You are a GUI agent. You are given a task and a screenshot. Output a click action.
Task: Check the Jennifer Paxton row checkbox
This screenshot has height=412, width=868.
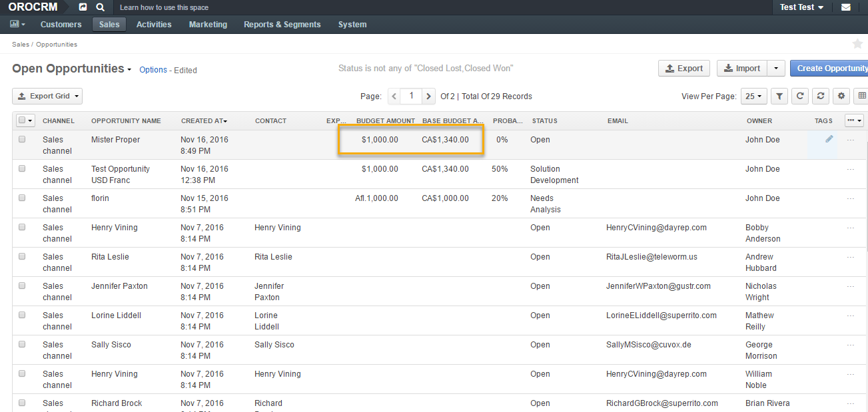click(x=22, y=286)
